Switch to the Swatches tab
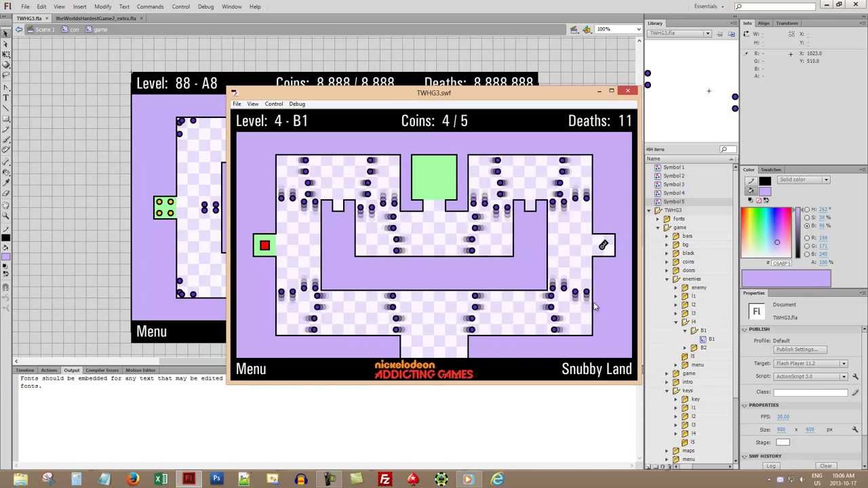The width and height of the screenshot is (868, 488). coord(771,169)
